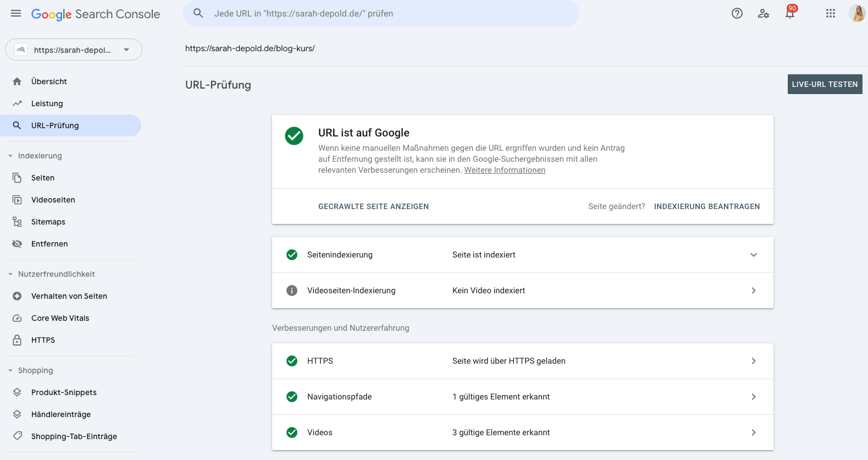Open the Help question mark icon
868x460 pixels.
click(737, 14)
